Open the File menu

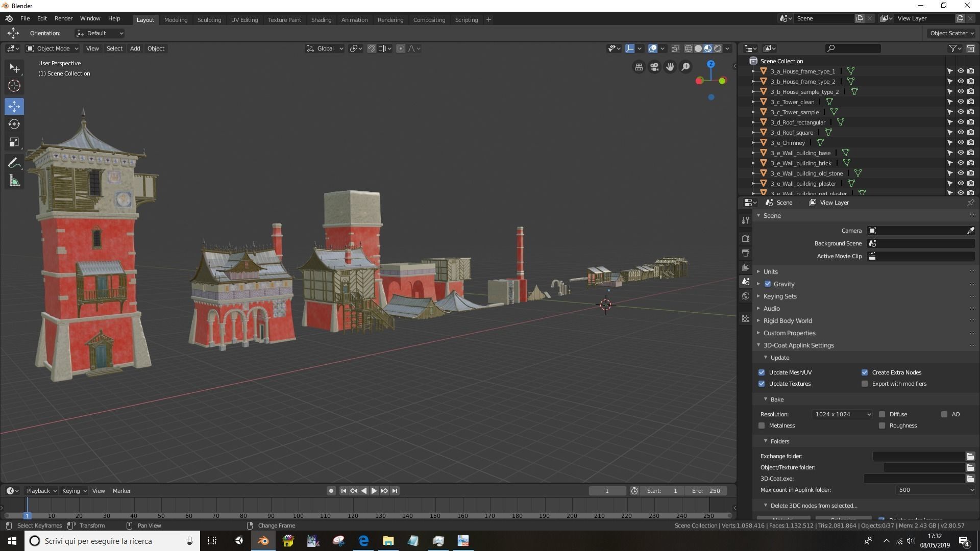click(x=24, y=18)
